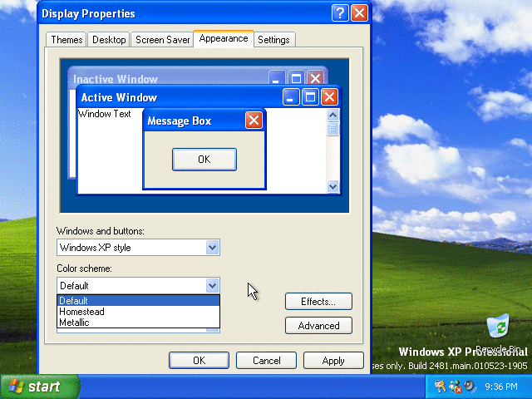Close the Display Properties dialog
Screen dimensions: 532x399
click(x=359, y=13)
